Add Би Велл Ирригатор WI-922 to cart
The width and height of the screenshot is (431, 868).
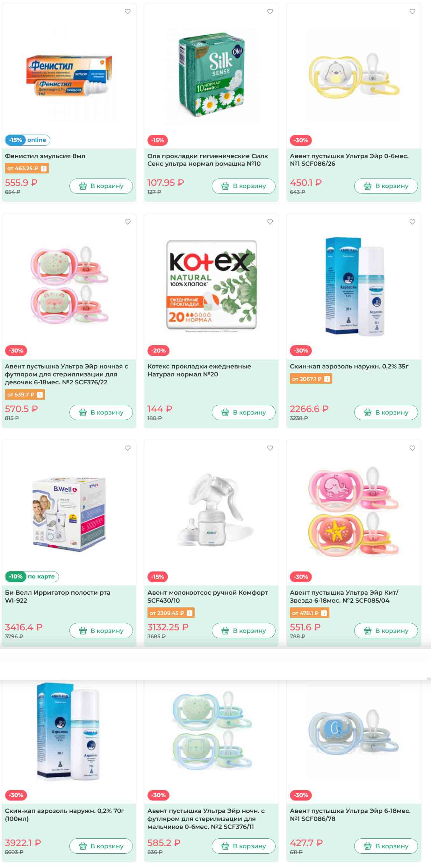[101, 630]
